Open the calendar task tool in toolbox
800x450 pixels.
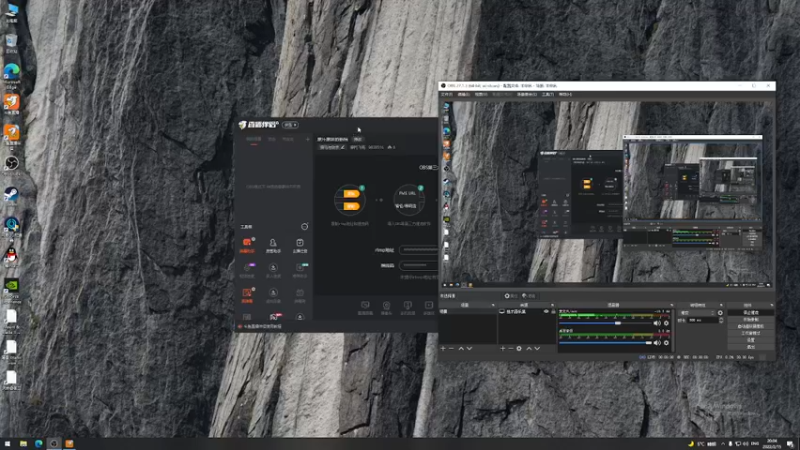click(300, 245)
